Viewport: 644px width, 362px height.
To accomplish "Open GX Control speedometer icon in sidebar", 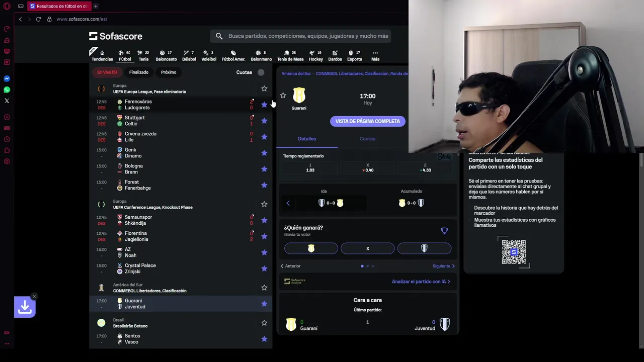I will [x=7, y=29].
